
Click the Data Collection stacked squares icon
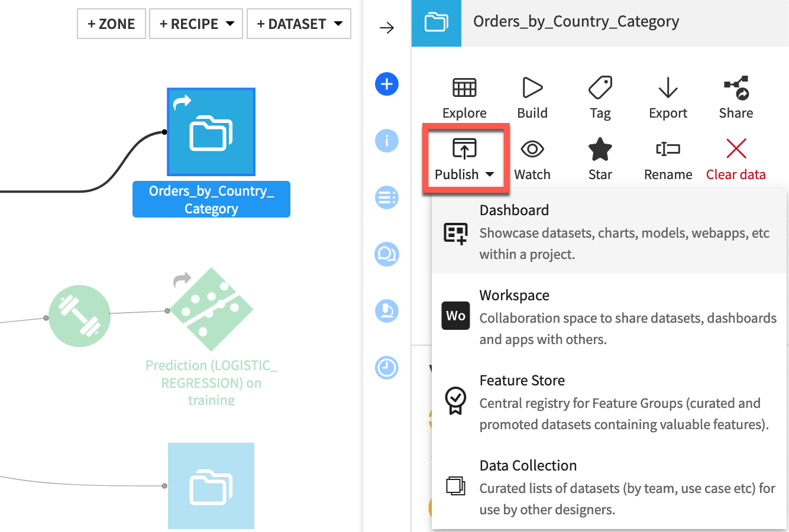455,486
